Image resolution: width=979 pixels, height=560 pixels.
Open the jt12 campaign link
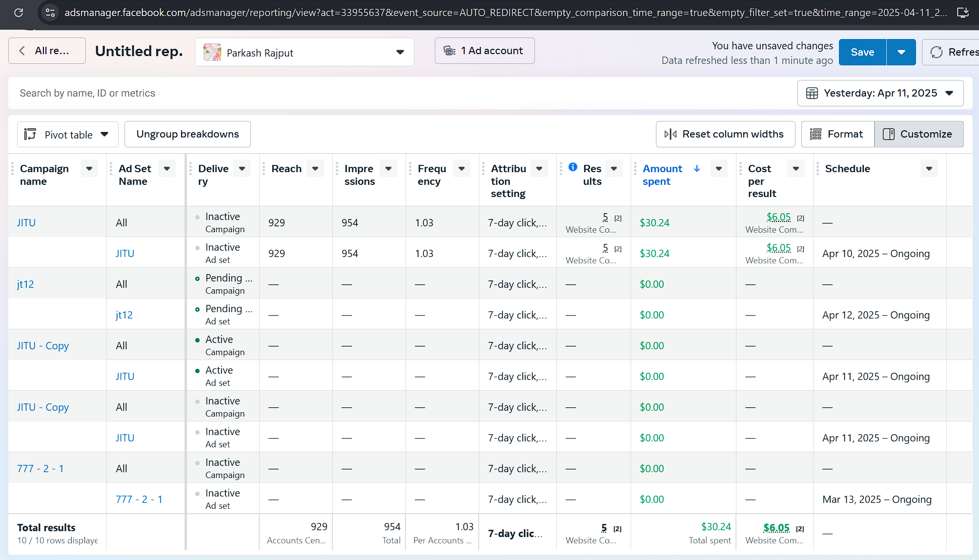click(x=25, y=284)
